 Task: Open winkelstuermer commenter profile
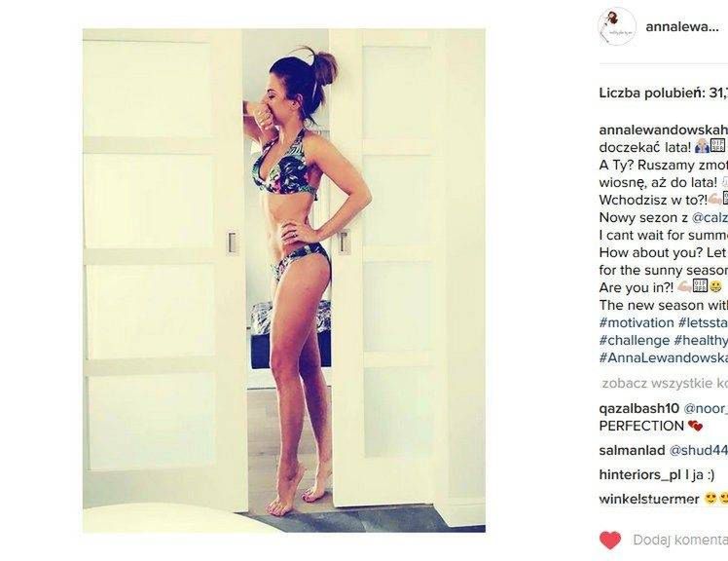[x=649, y=500]
